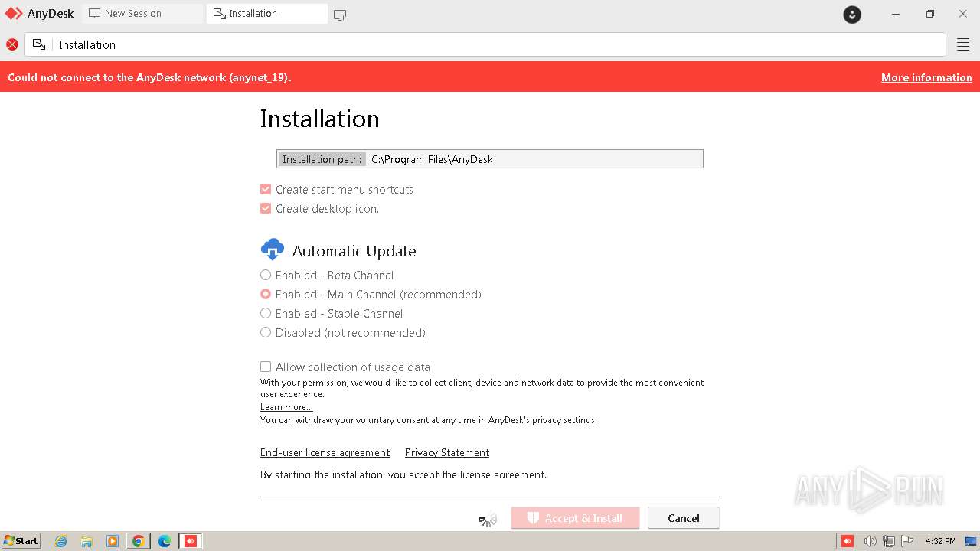Enable Allow collection of usage data

266,367
